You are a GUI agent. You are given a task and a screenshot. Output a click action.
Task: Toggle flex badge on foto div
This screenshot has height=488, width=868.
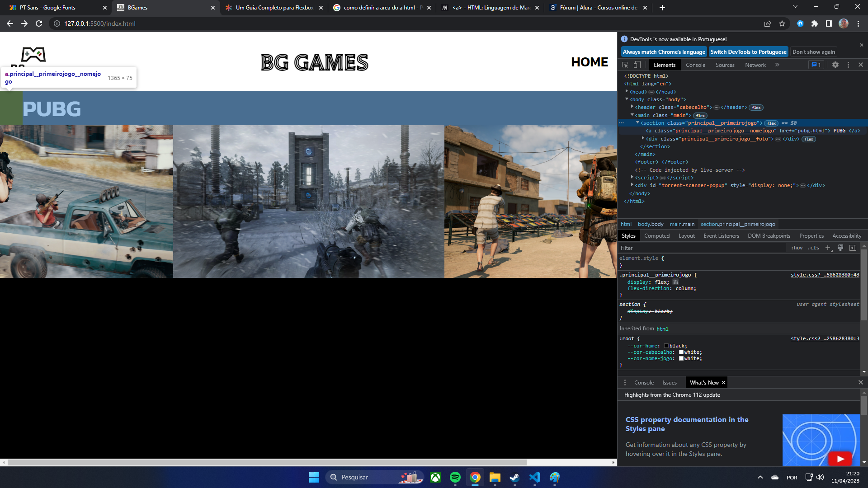(x=809, y=139)
